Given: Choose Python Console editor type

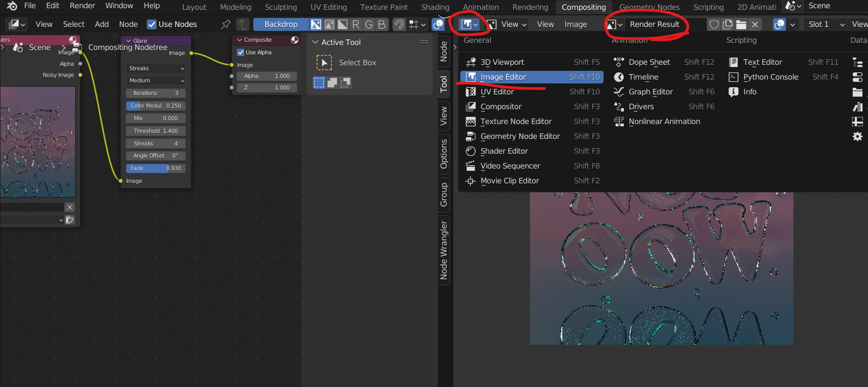Looking at the screenshot, I should pos(784,77).
